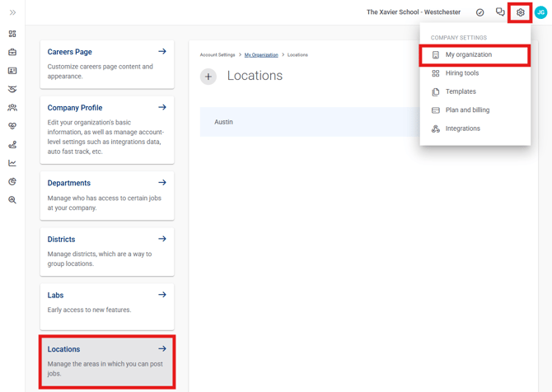Open the Locations settings card

click(107, 362)
